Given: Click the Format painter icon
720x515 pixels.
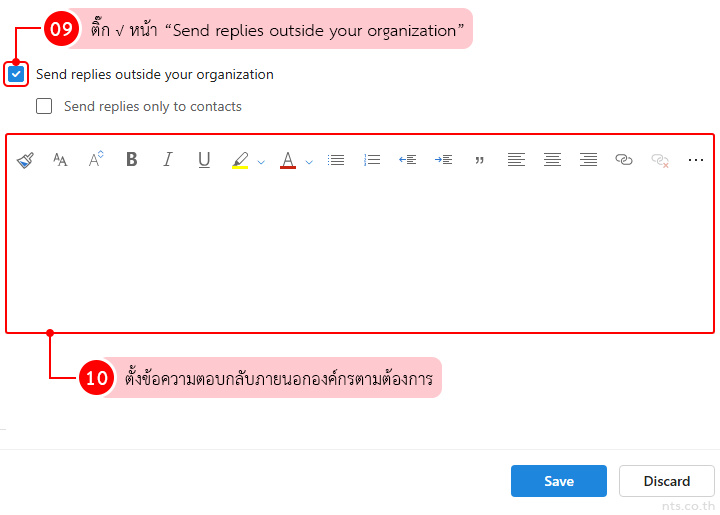Looking at the screenshot, I should coord(25,160).
